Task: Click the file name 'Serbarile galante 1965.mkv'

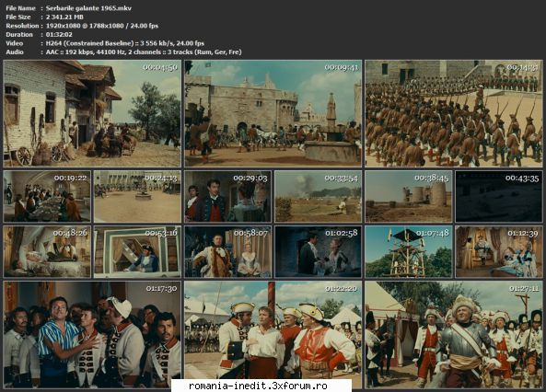Action: click(x=88, y=8)
